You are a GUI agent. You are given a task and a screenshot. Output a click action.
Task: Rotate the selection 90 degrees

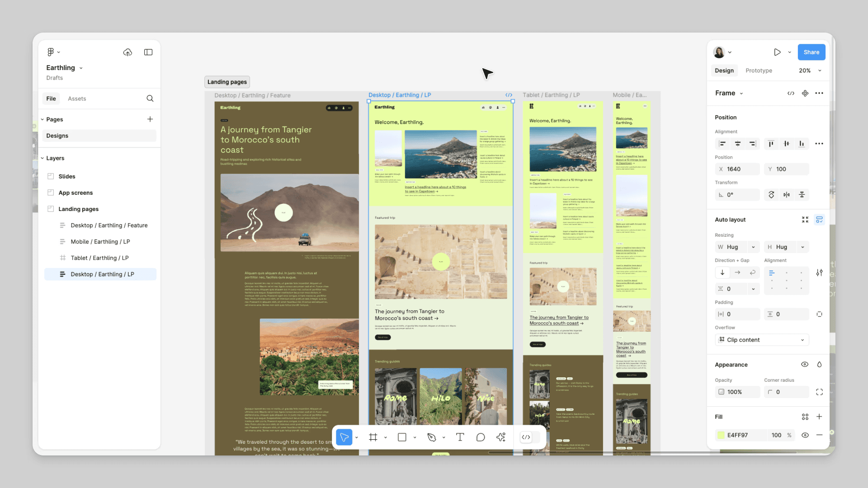771,195
